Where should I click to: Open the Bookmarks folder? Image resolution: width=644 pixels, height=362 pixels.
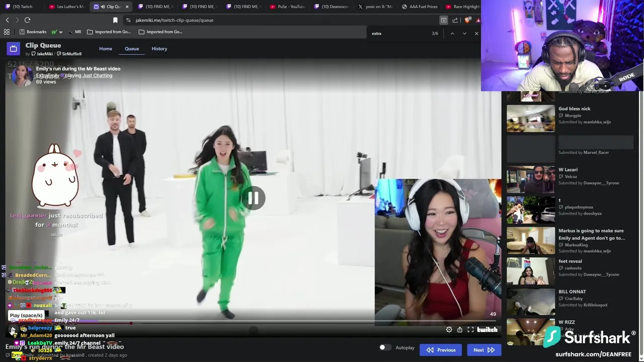pos(33,32)
